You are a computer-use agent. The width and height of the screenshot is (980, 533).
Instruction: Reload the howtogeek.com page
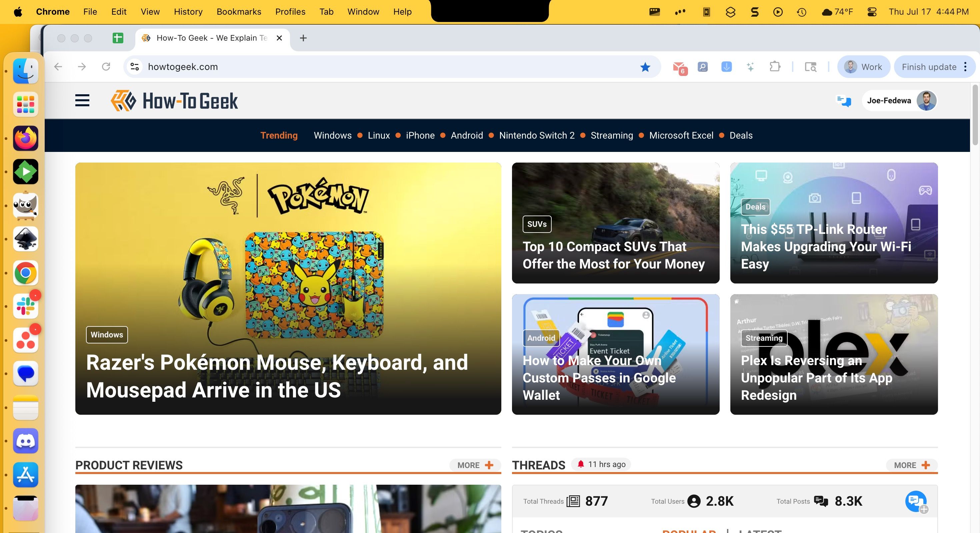tap(106, 67)
